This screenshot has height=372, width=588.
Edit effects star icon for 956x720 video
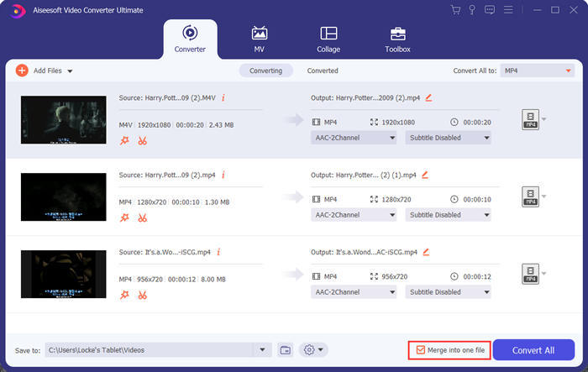pos(124,295)
